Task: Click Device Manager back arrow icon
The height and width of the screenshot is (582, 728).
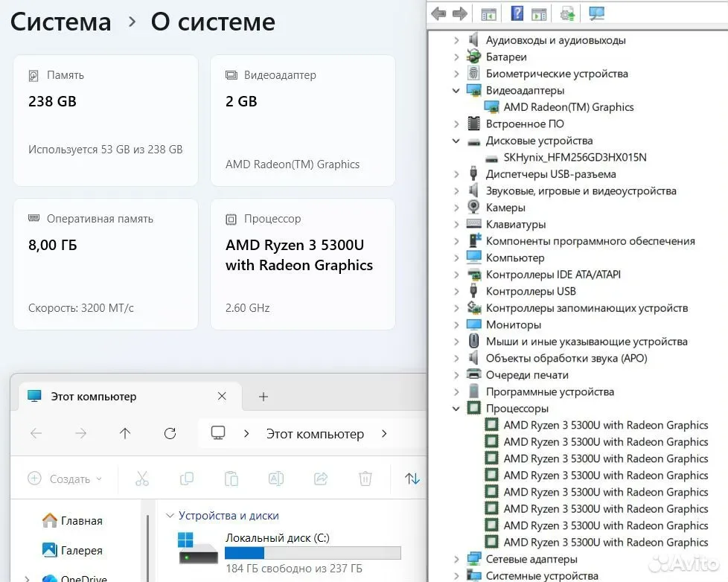Action: click(x=438, y=13)
